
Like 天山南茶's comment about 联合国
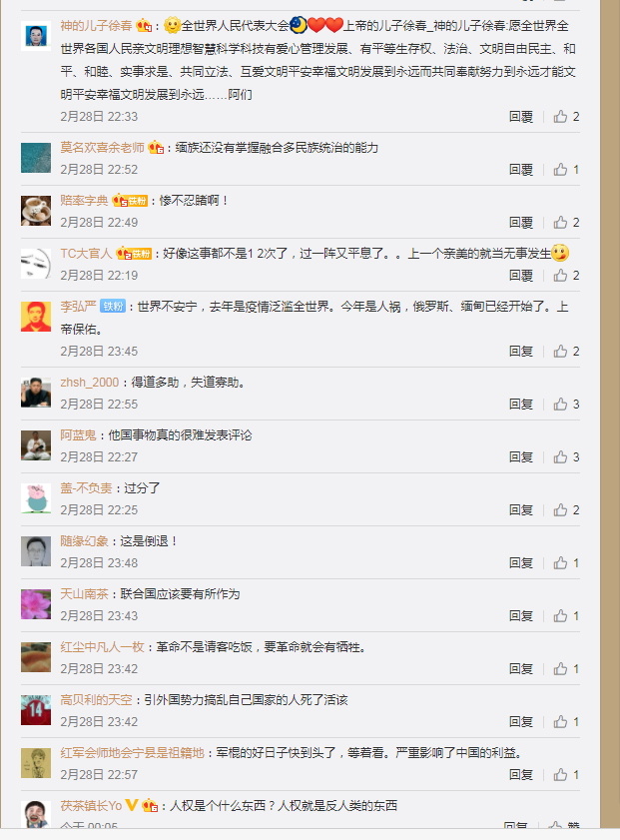[560, 616]
